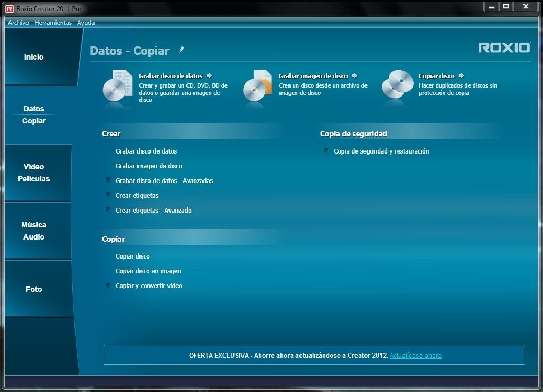Viewport: 543px width, 392px height.
Task: Click launch icon beside Crear etiquetas - Avanzado
Action: click(x=108, y=209)
